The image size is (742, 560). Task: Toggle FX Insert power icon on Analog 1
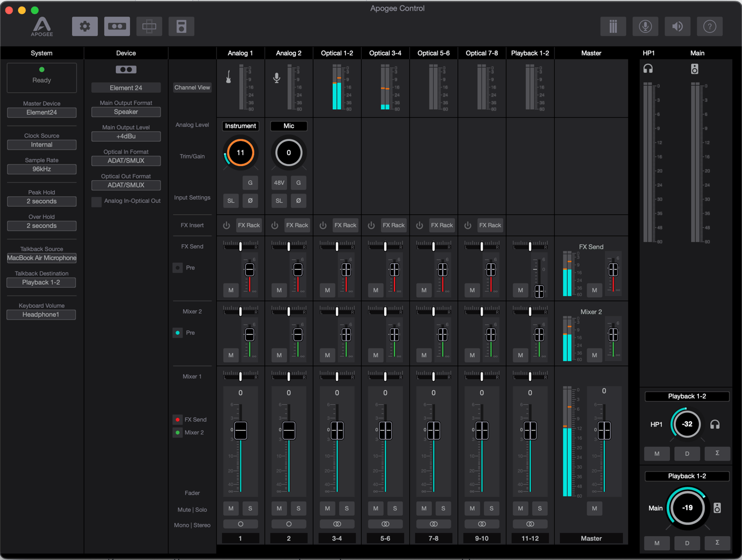pos(227,225)
